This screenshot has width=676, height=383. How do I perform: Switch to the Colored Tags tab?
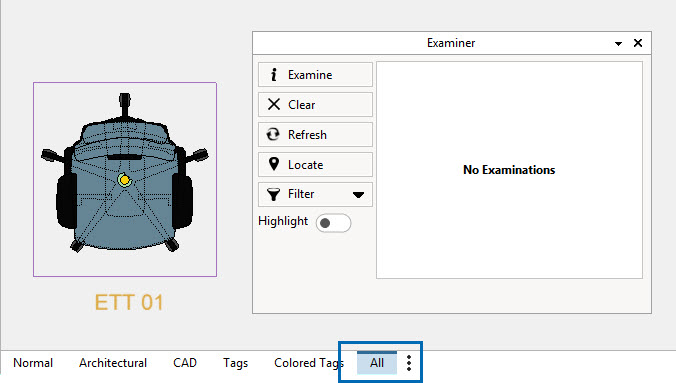tap(309, 363)
